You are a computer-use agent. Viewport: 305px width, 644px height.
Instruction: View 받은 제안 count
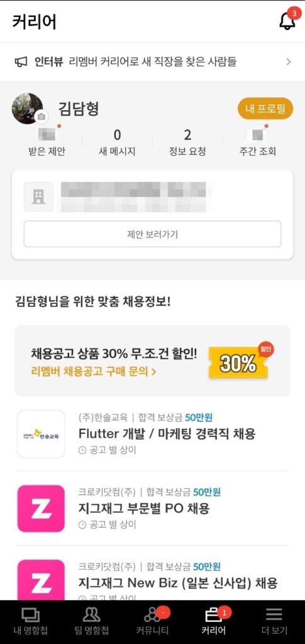coord(46,142)
